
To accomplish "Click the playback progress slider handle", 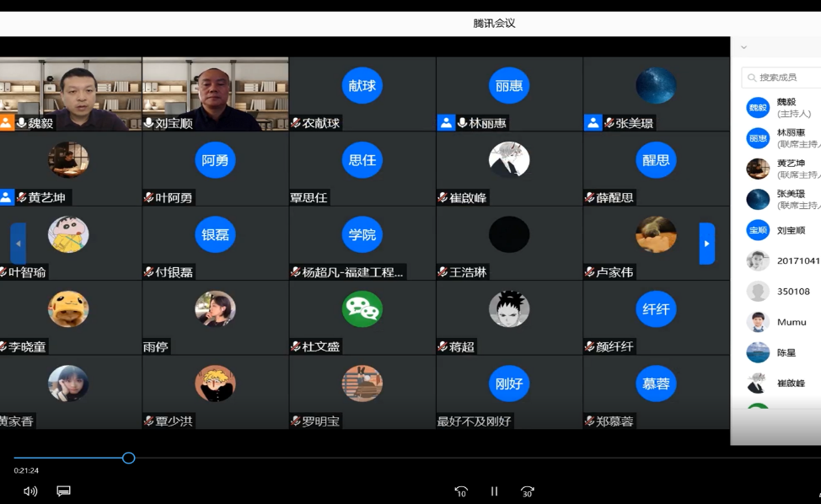I will coord(128,458).
